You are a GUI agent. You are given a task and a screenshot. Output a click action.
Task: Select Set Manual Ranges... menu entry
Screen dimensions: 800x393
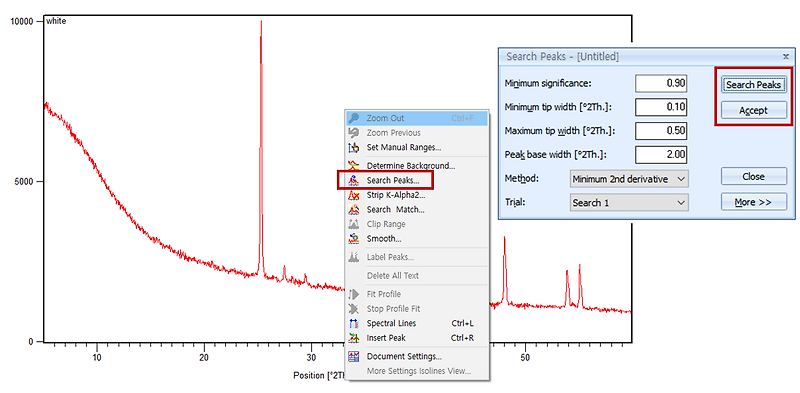(417, 148)
